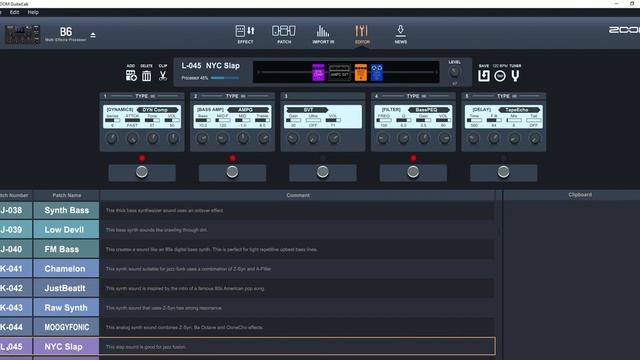Select the FM Bass patch
The width and height of the screenshot is (640, 360).
pyautogui.click(x=67, y=249)
